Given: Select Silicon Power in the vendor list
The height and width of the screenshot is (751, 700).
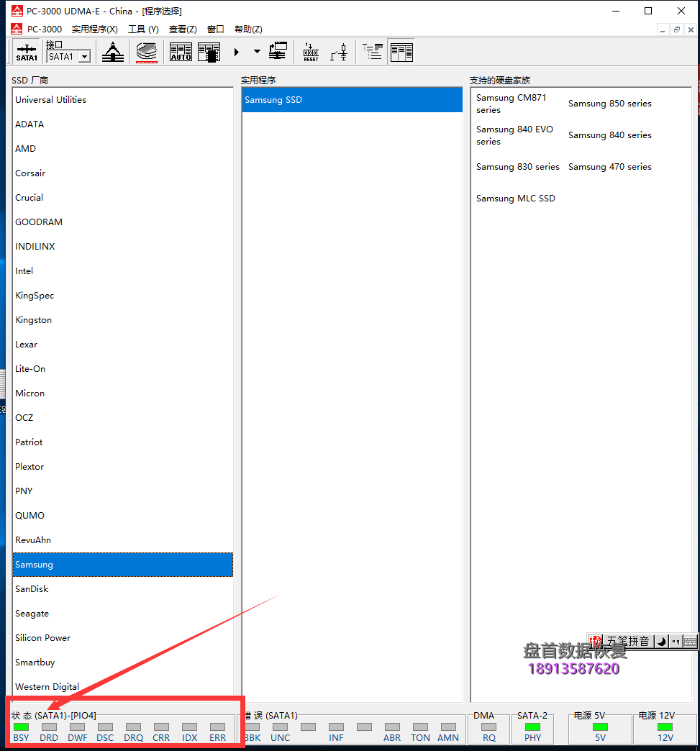Looking at the screenshot, I should tap(123, 637).
